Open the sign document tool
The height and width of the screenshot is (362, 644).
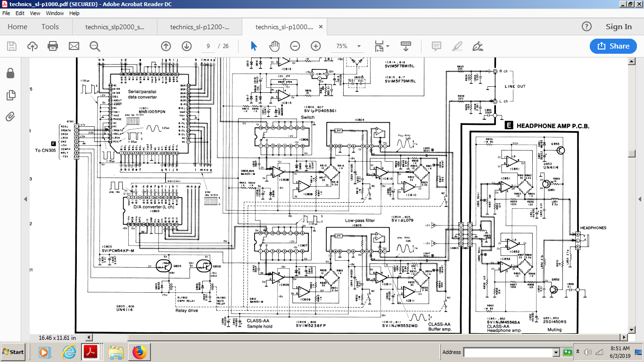pos(478,46)
